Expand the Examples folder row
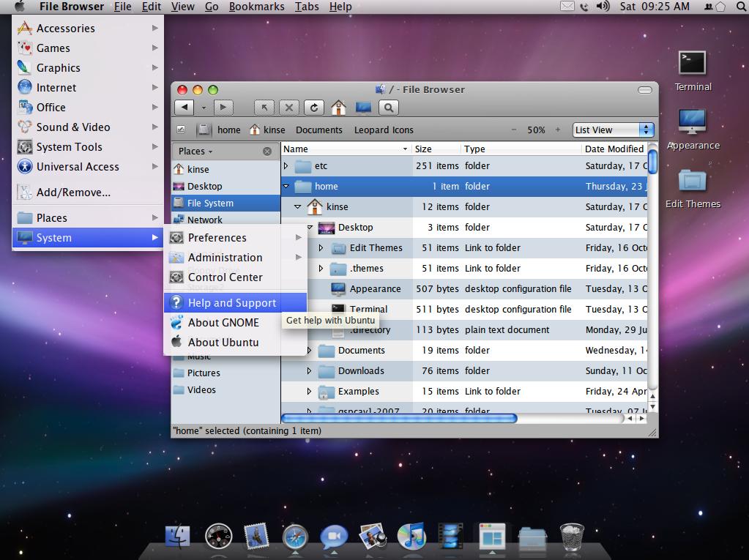749x560 pixels. 309,391
